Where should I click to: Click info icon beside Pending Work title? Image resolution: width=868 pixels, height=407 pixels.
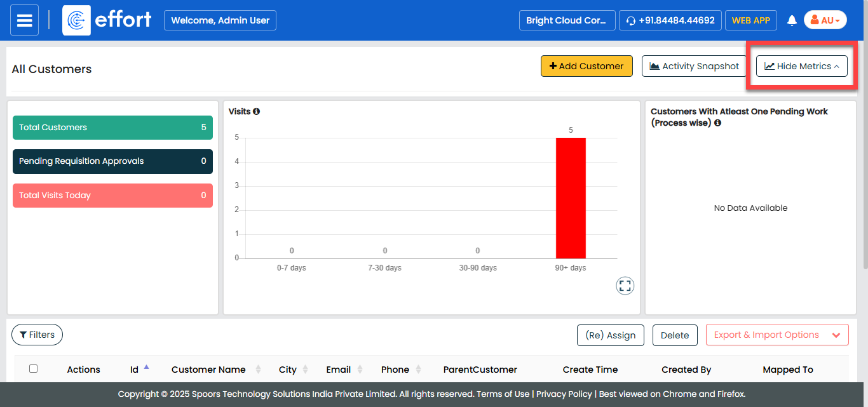tap(717, 123)
